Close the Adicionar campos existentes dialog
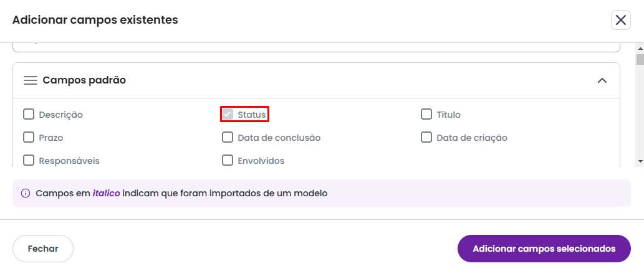The height and width of the screenshot is (276, 644). pyautogui.click(x=620, y=20)
